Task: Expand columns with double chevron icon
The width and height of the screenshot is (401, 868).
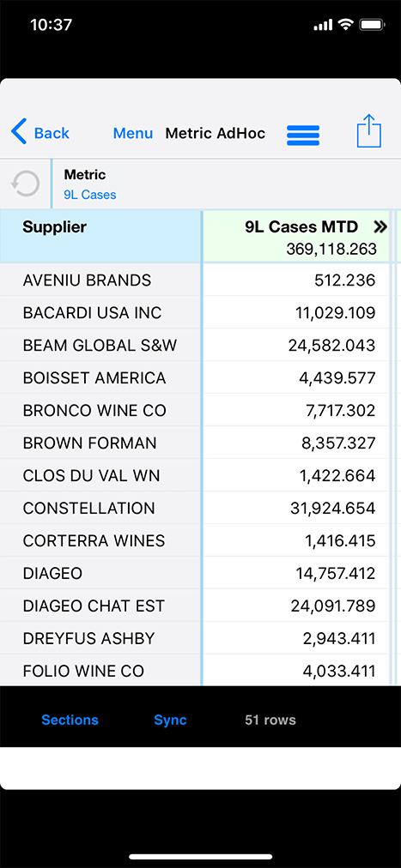Action: pos(380,226)
